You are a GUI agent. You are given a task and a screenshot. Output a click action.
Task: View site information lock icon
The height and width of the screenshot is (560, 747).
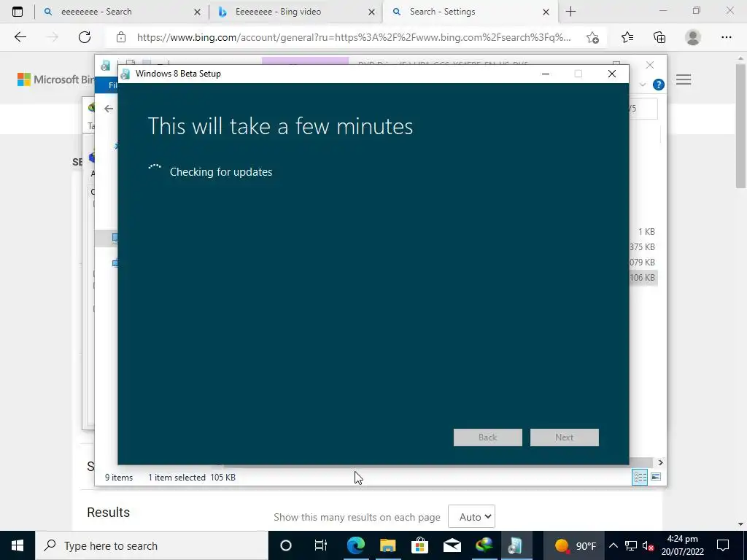121,37
